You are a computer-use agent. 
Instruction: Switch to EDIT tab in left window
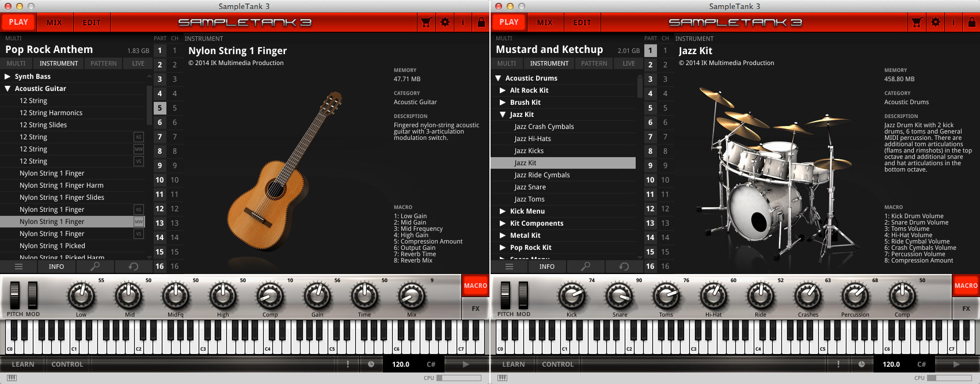tap(92, 22)
